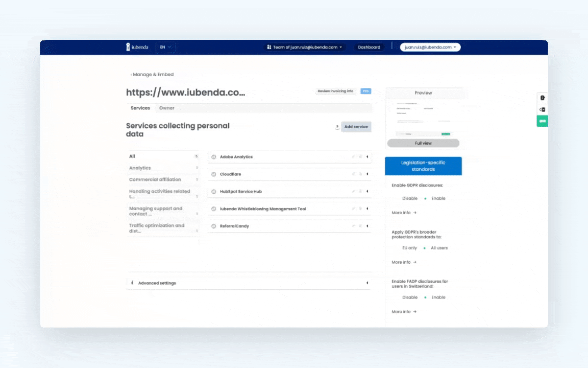Expand the HubSpot Service Hub row arrow
The height and width of the screenshot is (368, 588).
coord(367,192)
